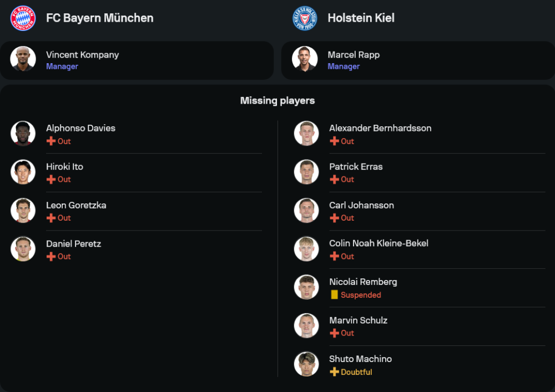Open Vincent Kompany's manager profile photo
The width and height of the screenshot is (555, 392).
click(x=23, y=59)
